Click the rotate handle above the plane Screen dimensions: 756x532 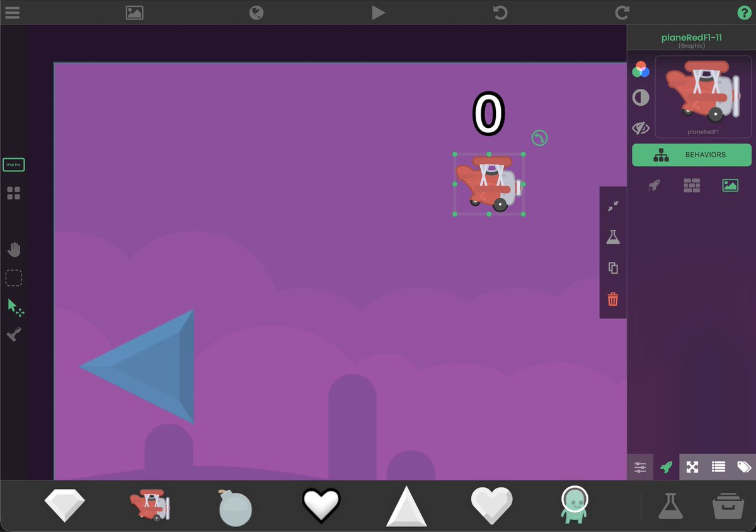coord(539,138)
